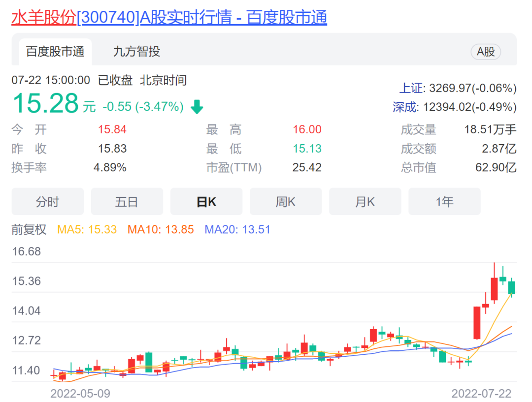Select the 分时 chart tab
The width and height of the screenshot is (532, 402).
tap(47, 202)
